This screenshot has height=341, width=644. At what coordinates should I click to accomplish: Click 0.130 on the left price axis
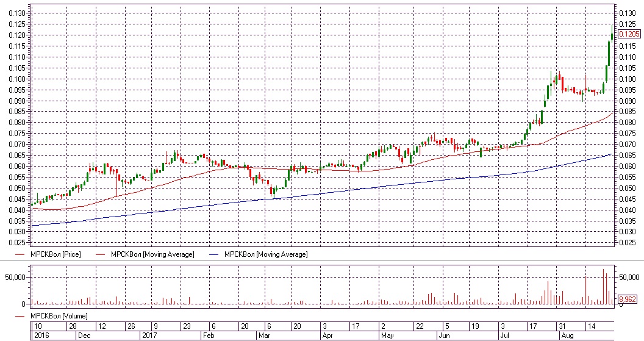pyautogui.click(x=17, y=13)
